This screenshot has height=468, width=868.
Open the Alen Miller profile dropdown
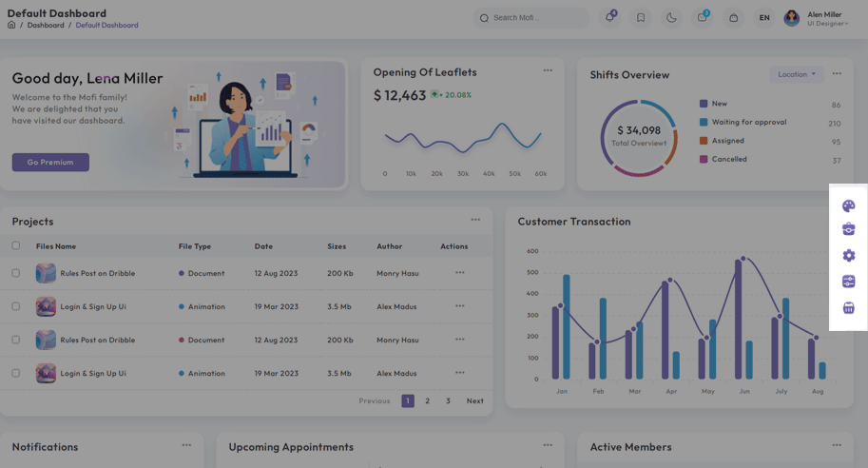816,18
